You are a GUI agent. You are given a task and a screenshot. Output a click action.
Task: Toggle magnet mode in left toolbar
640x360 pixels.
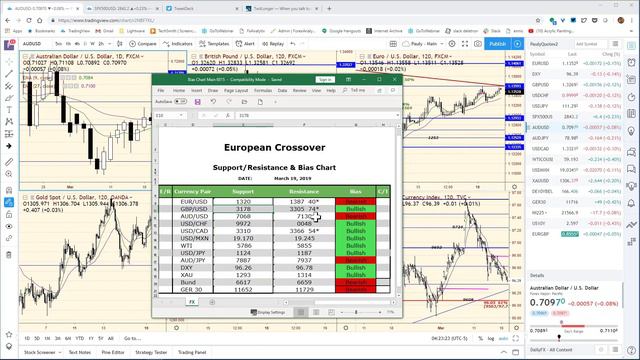click(9, 190)
